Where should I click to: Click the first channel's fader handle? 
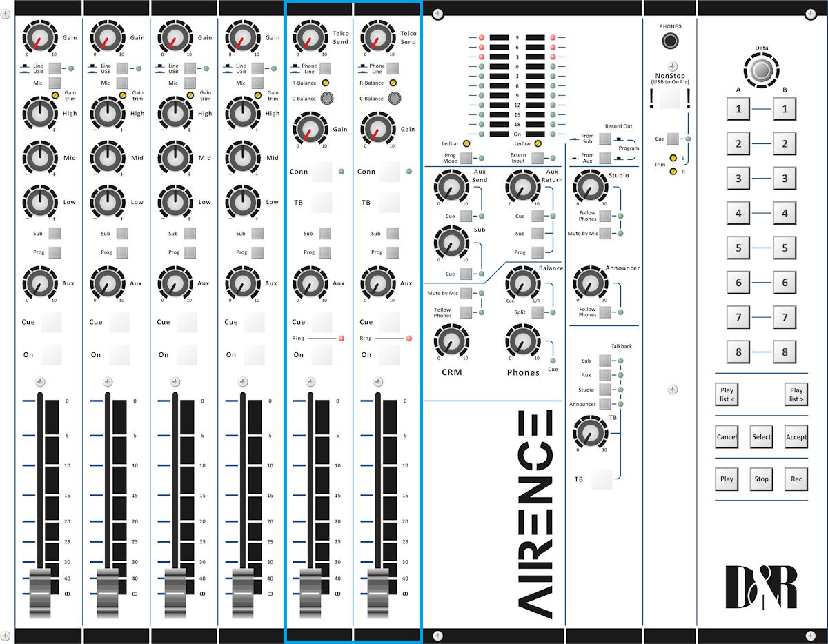pyautogui.click(x=40, y=592)
